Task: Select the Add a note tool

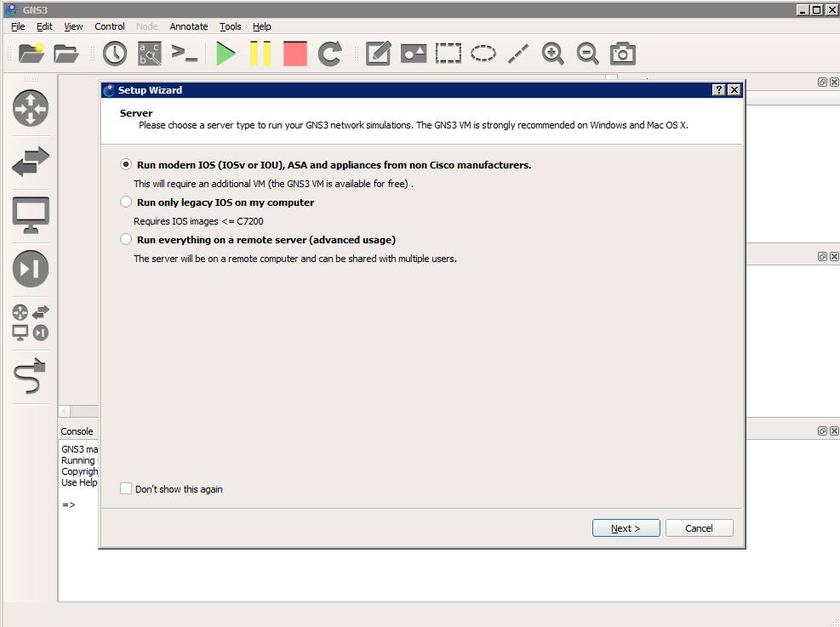Action: coord(378,54)
